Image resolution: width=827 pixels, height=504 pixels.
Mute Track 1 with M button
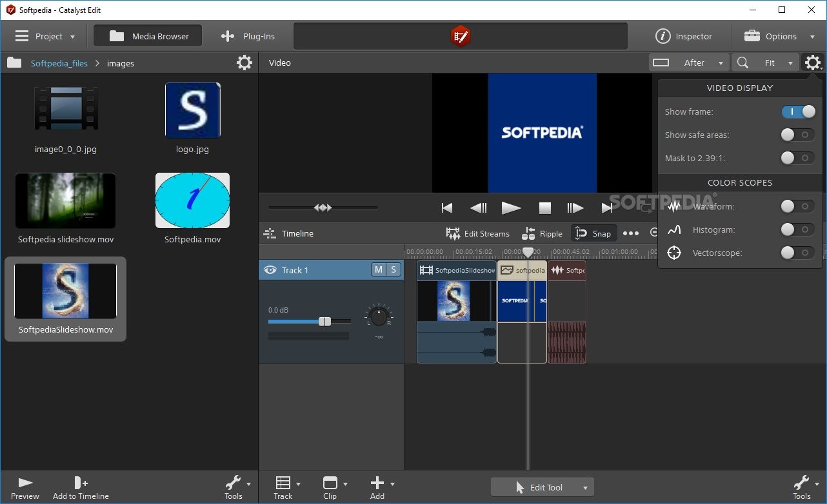(x=379, y=270)
